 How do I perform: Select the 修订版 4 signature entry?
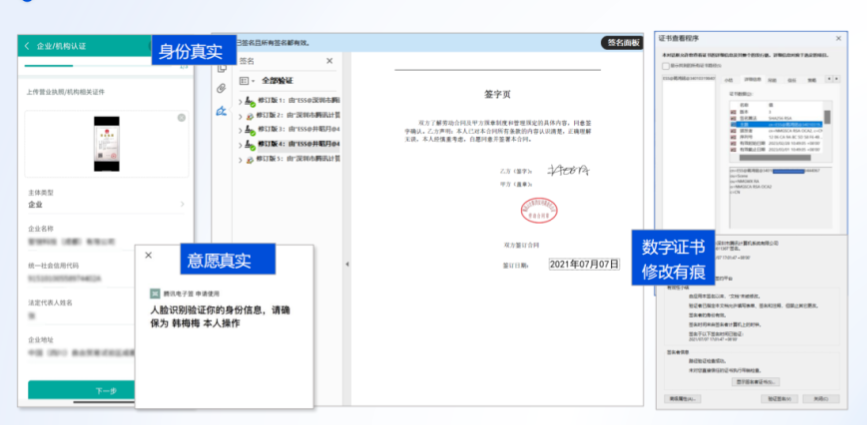pos(298,145)
